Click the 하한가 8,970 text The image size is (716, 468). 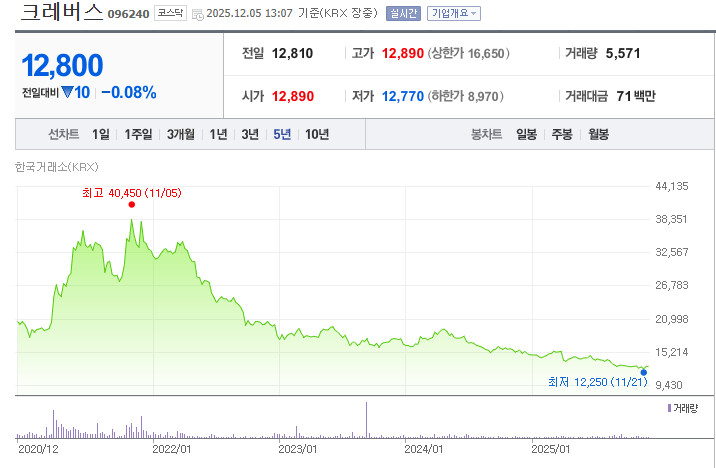coord(466,96)
